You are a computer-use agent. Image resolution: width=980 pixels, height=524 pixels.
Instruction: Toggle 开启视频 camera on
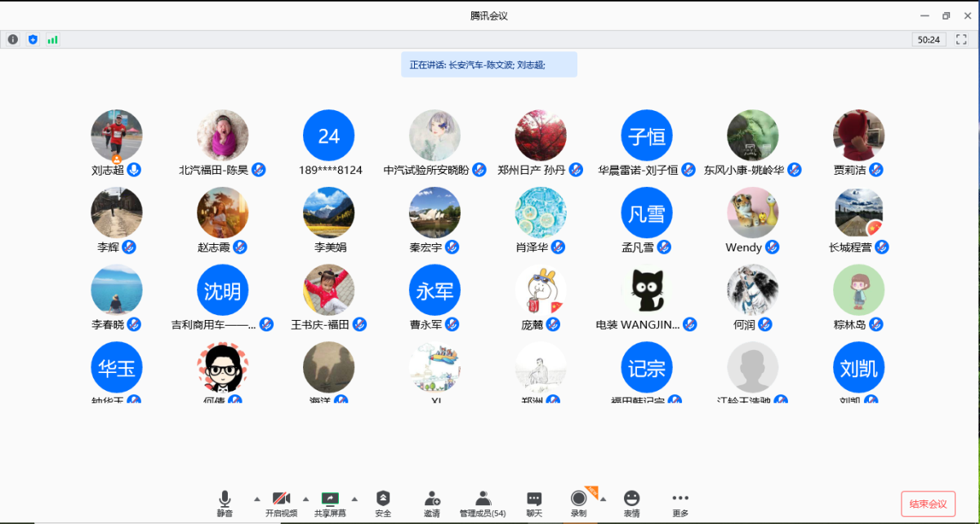281,499
